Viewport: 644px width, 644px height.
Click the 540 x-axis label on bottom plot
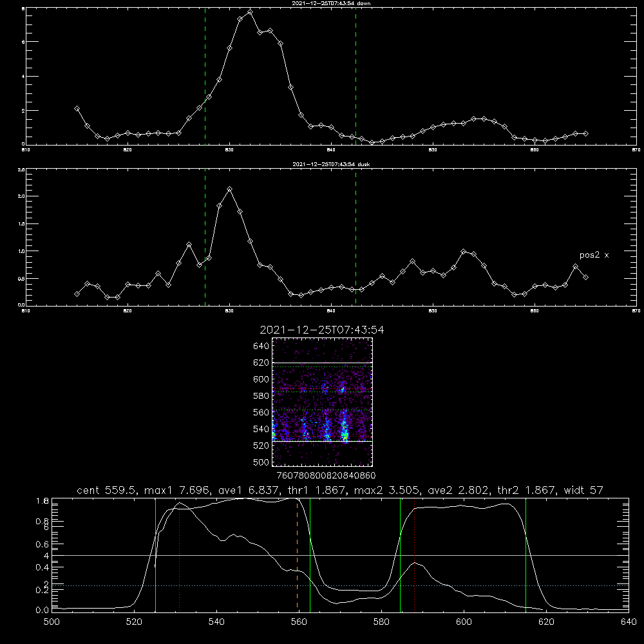(216, 622)
